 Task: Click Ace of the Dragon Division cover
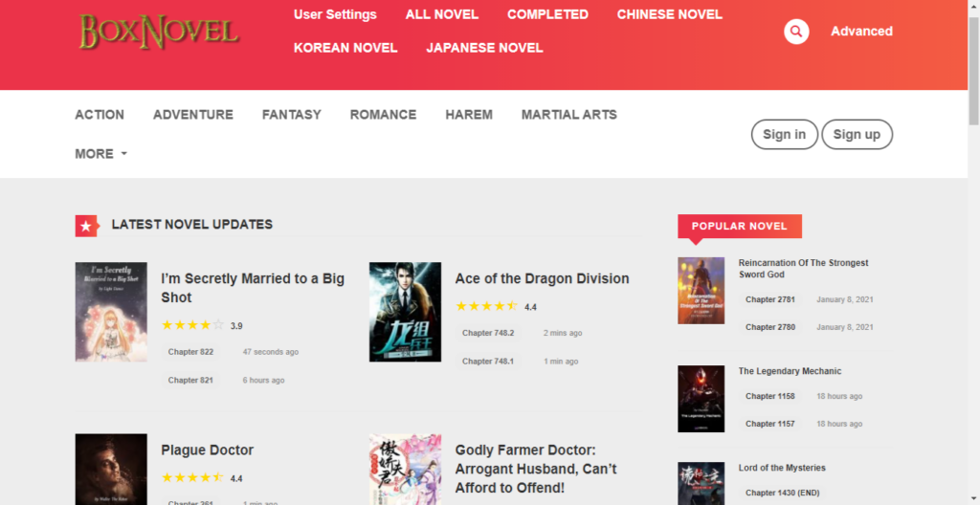click(405, 312)
